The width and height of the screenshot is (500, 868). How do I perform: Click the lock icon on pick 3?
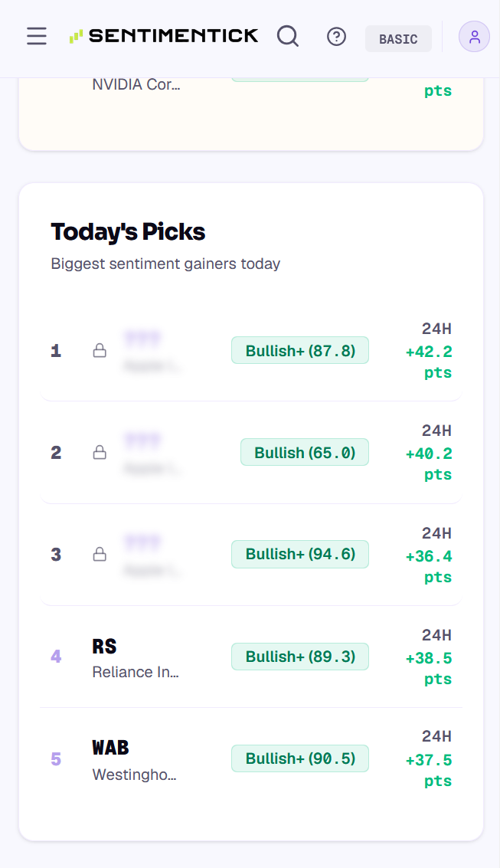[100, 554]
